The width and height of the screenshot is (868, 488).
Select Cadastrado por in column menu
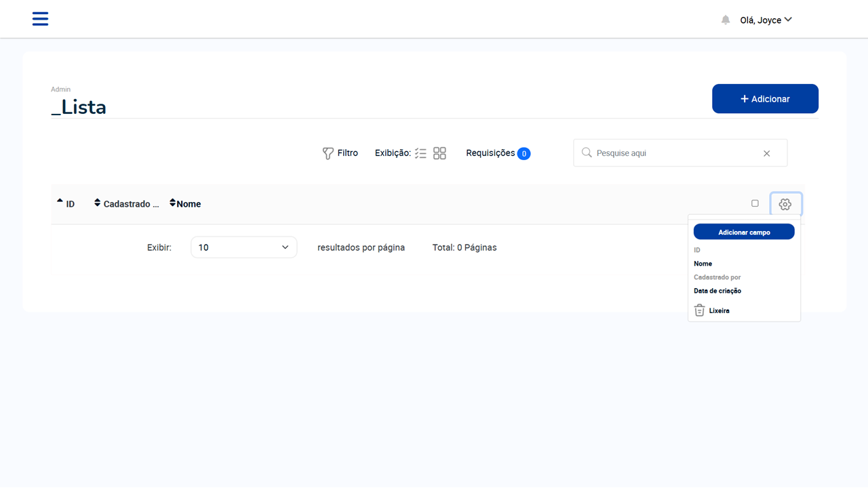tap(717, 277)
